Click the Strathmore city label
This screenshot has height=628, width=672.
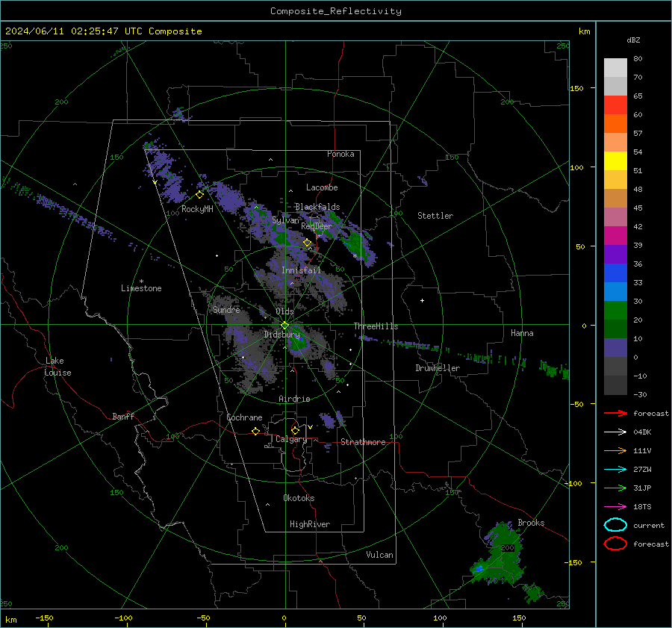coord(363,442)
